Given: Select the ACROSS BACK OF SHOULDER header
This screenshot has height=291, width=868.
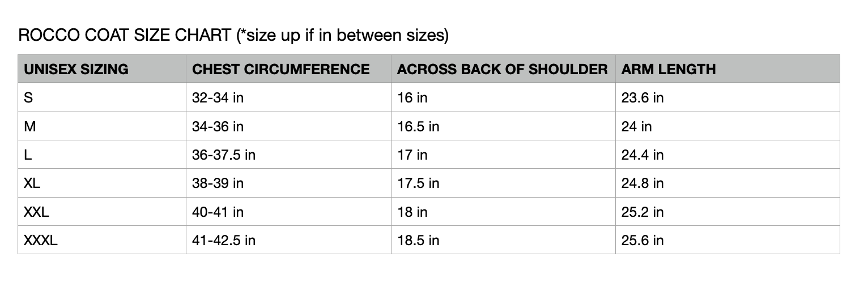Looking at the screenshot, I should (x=502, y=69).
